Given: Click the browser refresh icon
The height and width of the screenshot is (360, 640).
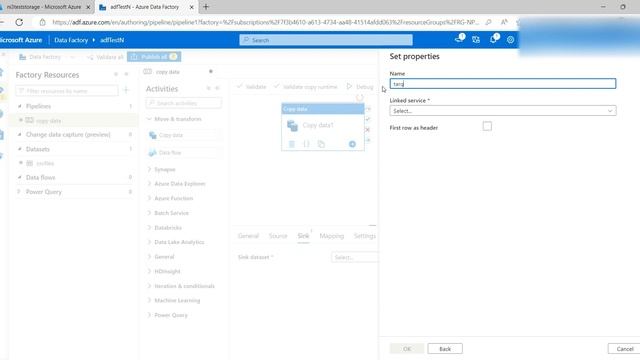Looking at the screenshot, I should click(x=19, y=22).
